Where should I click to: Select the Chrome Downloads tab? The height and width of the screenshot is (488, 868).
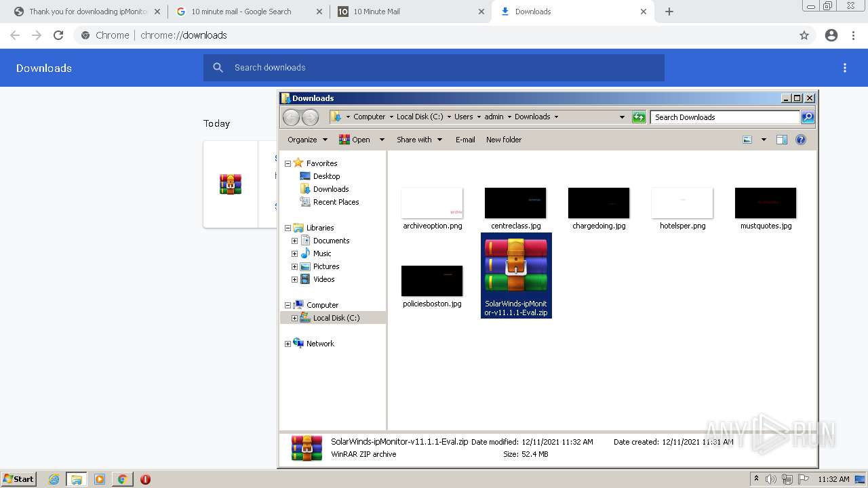572,12
